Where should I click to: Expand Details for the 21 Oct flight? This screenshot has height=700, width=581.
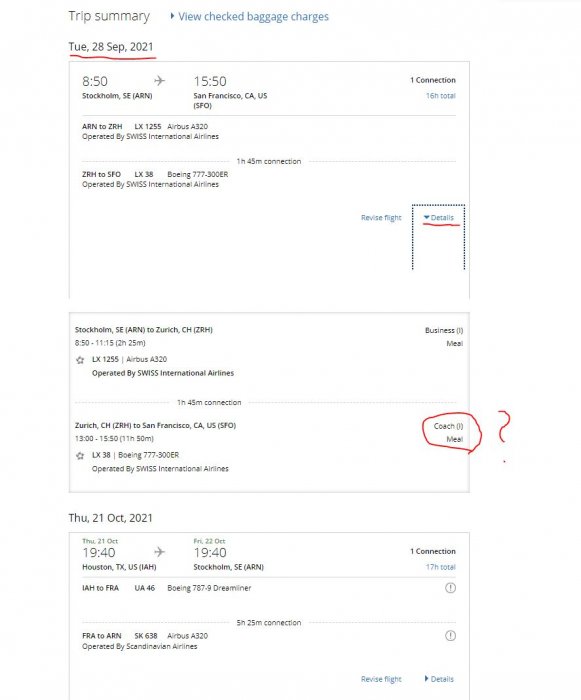[439, 679]
